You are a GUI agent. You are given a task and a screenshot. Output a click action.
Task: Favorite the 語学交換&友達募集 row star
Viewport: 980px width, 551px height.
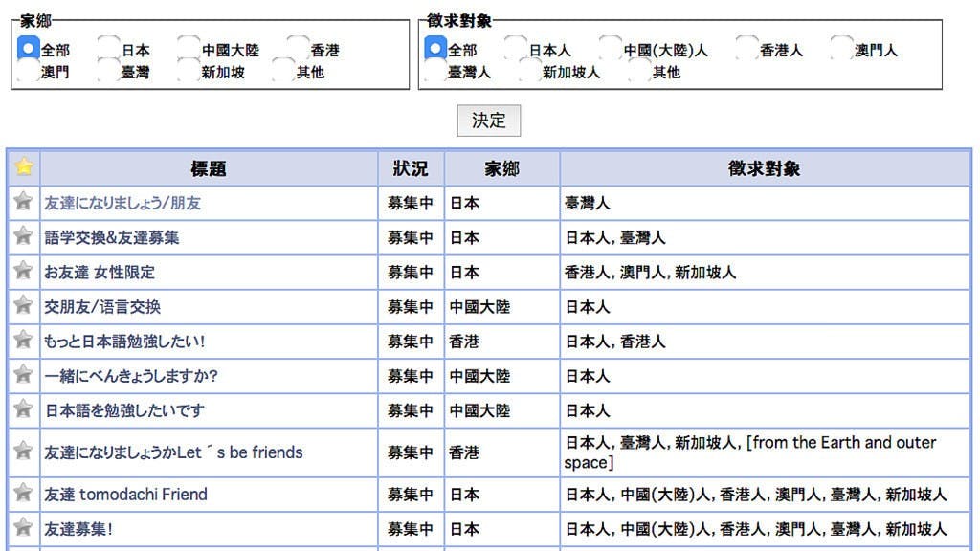click(x=24, y=236)
